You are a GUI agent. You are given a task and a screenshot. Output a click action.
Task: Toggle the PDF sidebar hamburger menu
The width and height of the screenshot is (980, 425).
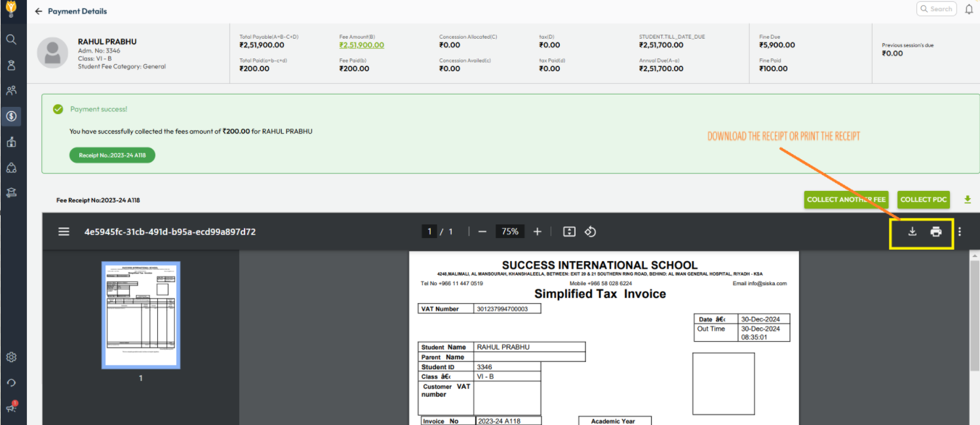(x=64, y=232)
